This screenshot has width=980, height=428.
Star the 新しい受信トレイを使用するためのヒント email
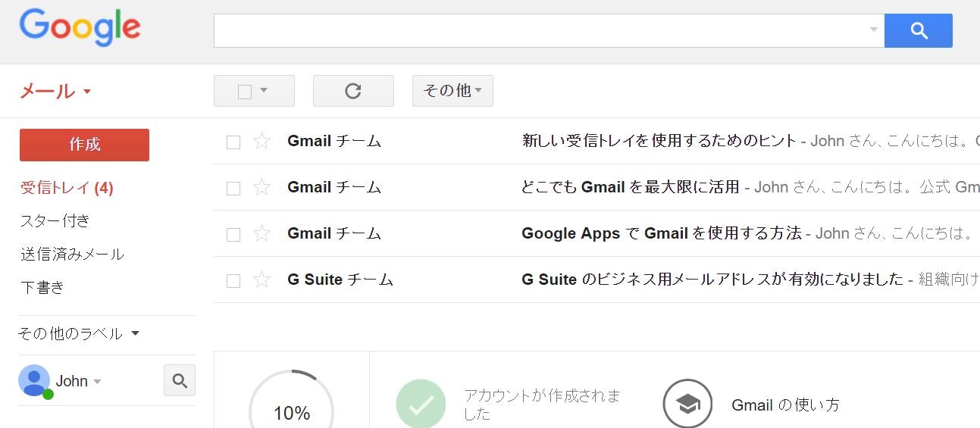click(x=261, y=141)
